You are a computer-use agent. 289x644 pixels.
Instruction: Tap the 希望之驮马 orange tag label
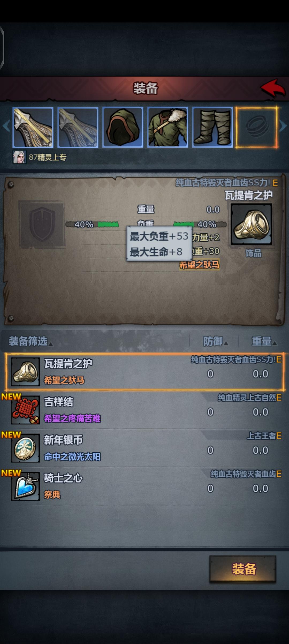(x=199, y=265)
